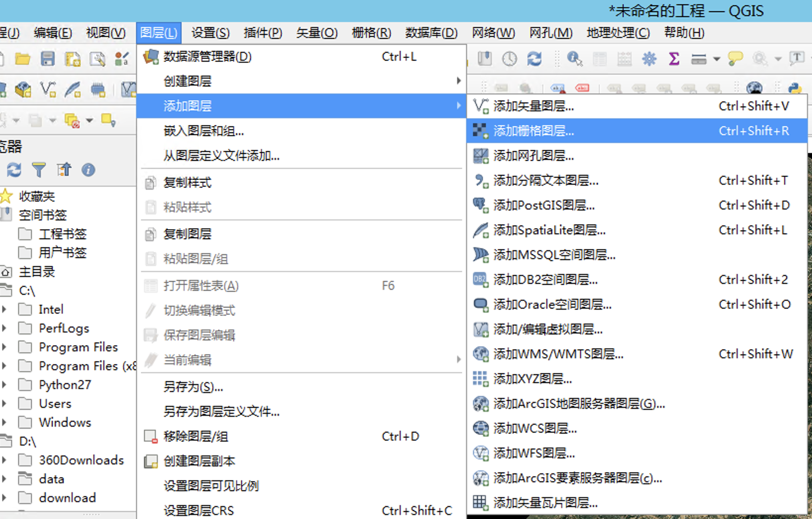Choose 添加XYZ图层 menu entry
This screenshot has width=812, height=519.
(x=532, y=379)
